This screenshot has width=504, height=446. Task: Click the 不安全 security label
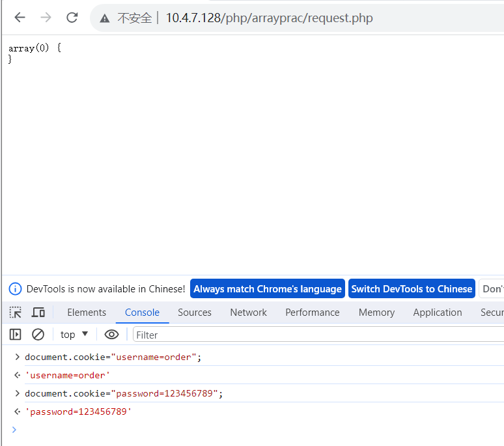pyautogui.click(x=135, y=18)
